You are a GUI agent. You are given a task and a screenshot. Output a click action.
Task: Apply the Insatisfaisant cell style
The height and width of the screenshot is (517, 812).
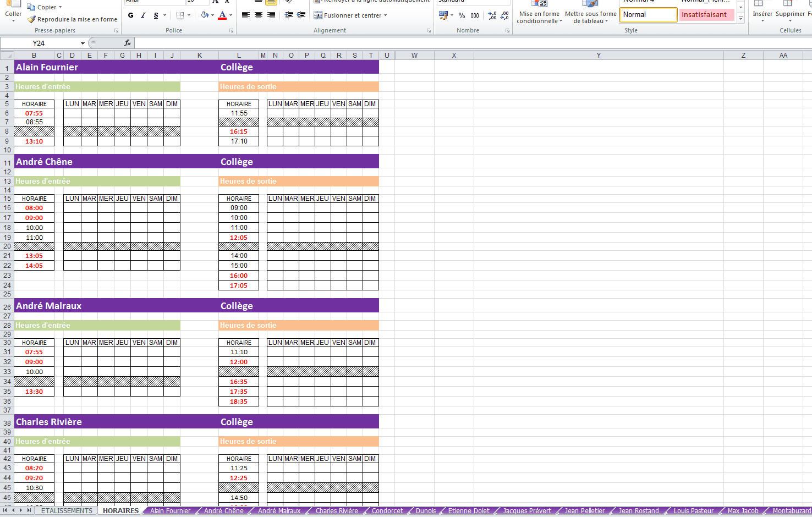click(705, 15)
